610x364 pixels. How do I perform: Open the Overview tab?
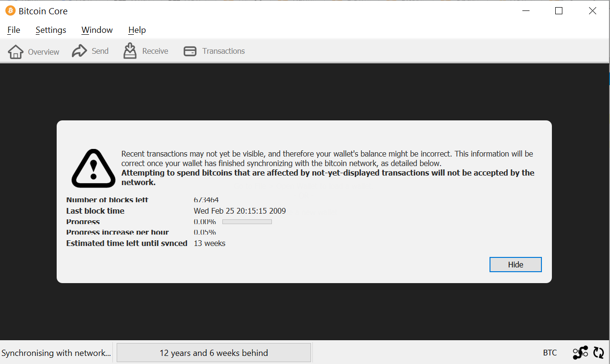tap(33, 51)
